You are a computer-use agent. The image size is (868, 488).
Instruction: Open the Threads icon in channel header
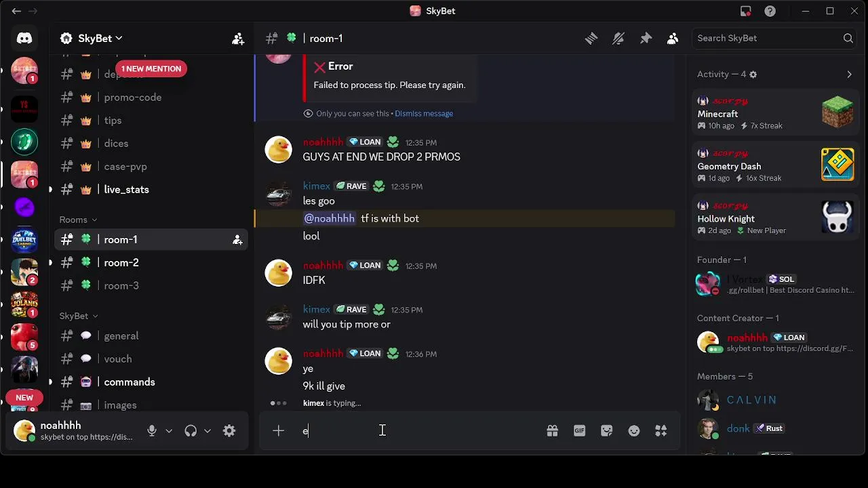(591, 39)
